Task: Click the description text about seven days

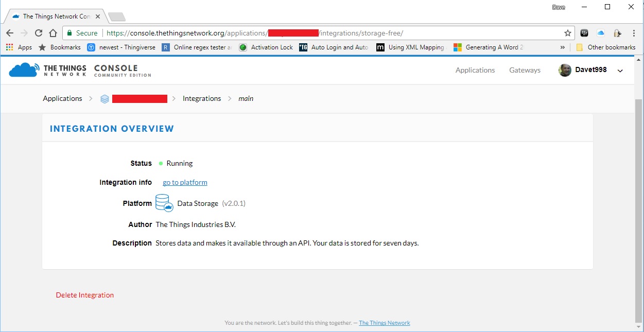Action: coord(287,243)
